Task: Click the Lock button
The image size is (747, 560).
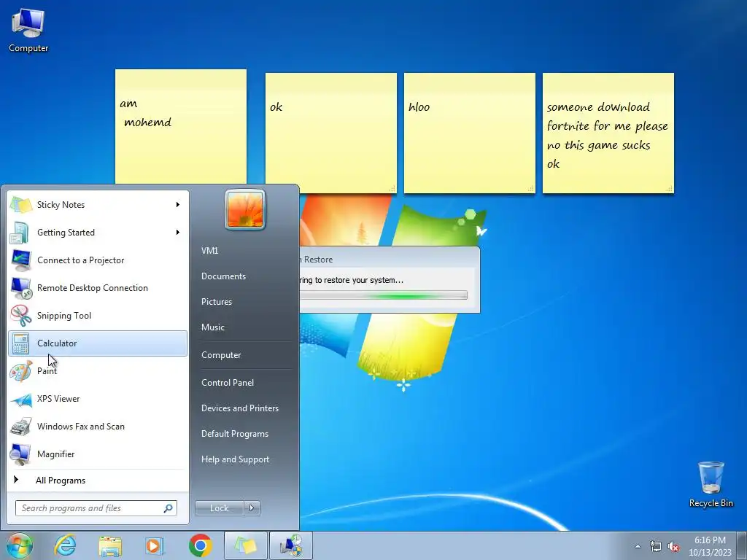Action: (x=219, y=508)
